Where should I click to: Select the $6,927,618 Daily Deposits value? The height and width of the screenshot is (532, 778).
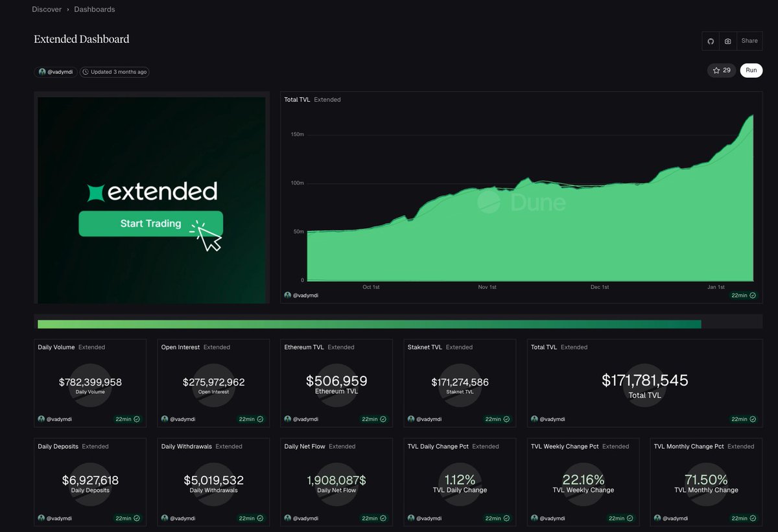pyautogui.click(x=90, y=480)
